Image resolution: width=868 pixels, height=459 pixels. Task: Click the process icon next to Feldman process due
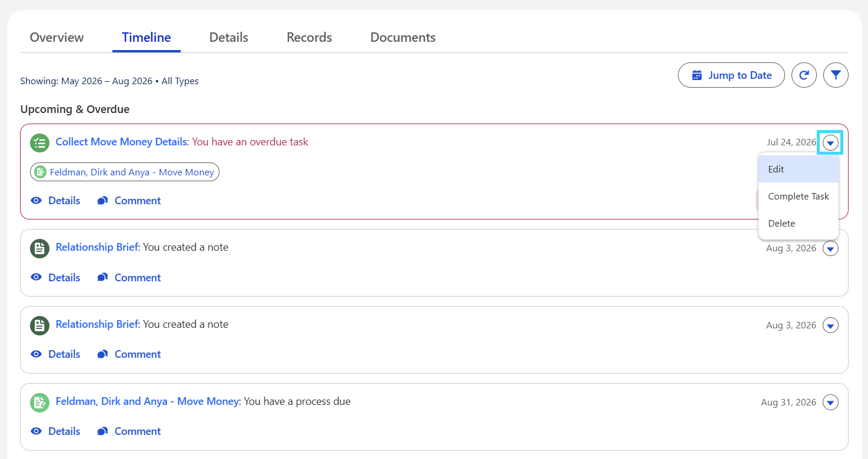(x=39, y=403)
